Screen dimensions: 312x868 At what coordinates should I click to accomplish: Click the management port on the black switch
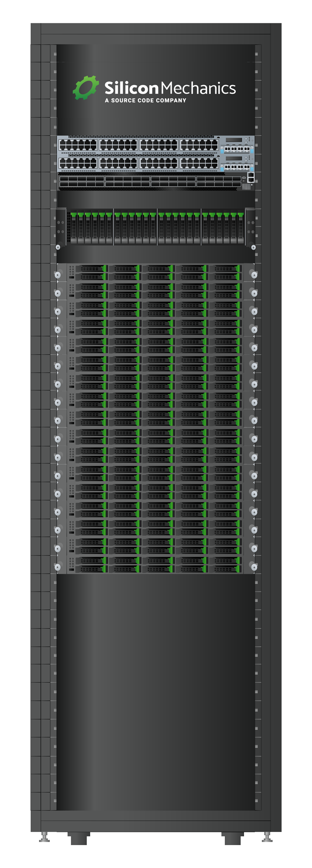[250, 177]
